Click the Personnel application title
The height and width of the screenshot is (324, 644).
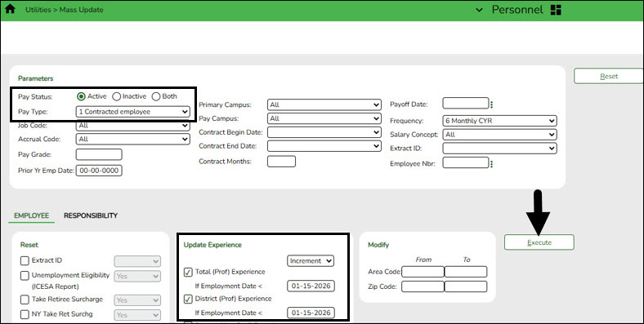point(517,10)
